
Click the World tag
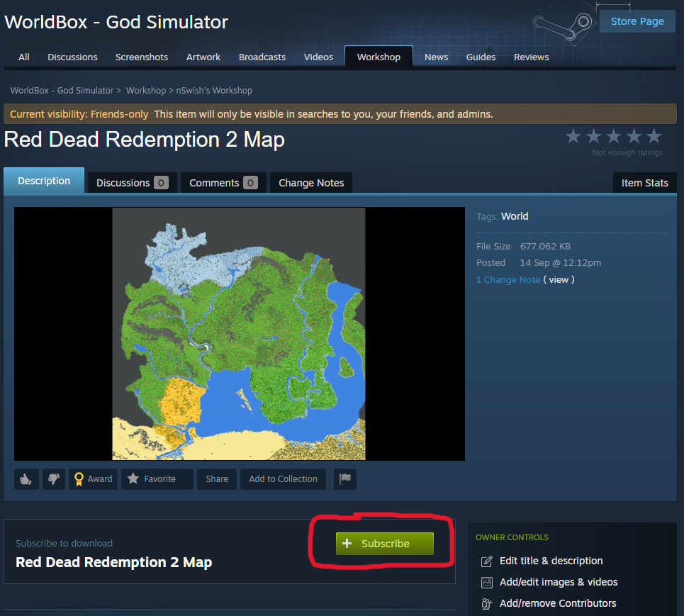(x=515, y=216)
